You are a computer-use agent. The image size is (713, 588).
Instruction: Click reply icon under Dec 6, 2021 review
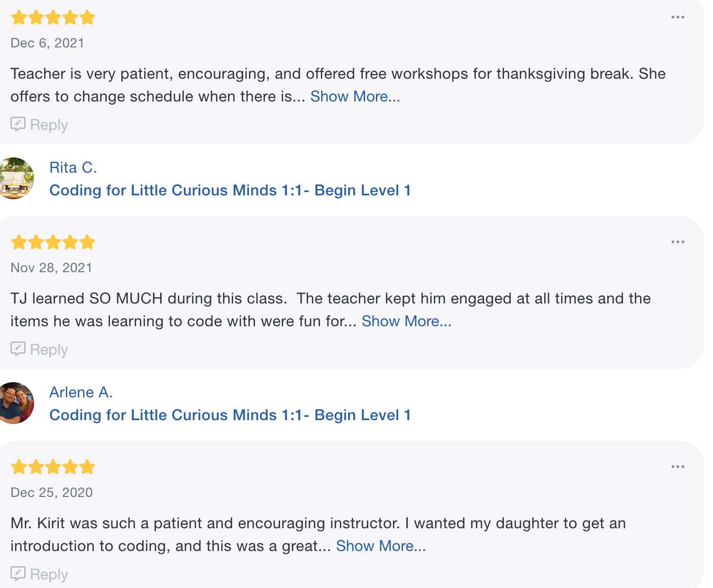point(18,124)
